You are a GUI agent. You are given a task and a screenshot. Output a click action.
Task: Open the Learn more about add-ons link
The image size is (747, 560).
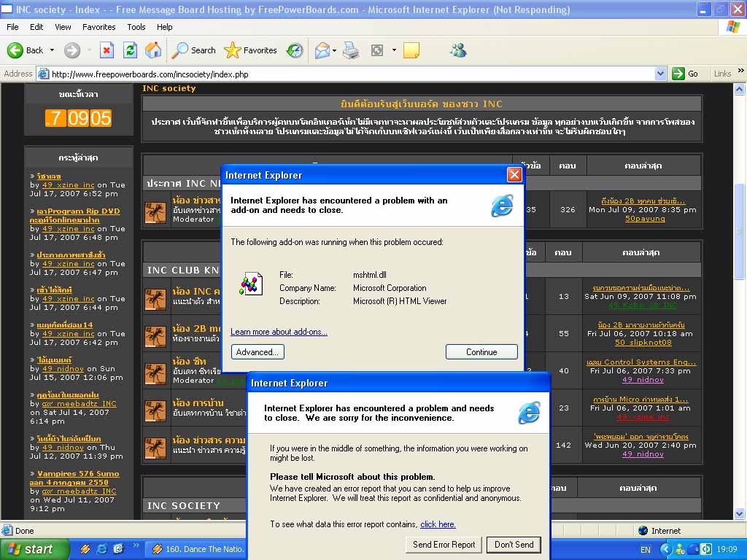(279, 332)
